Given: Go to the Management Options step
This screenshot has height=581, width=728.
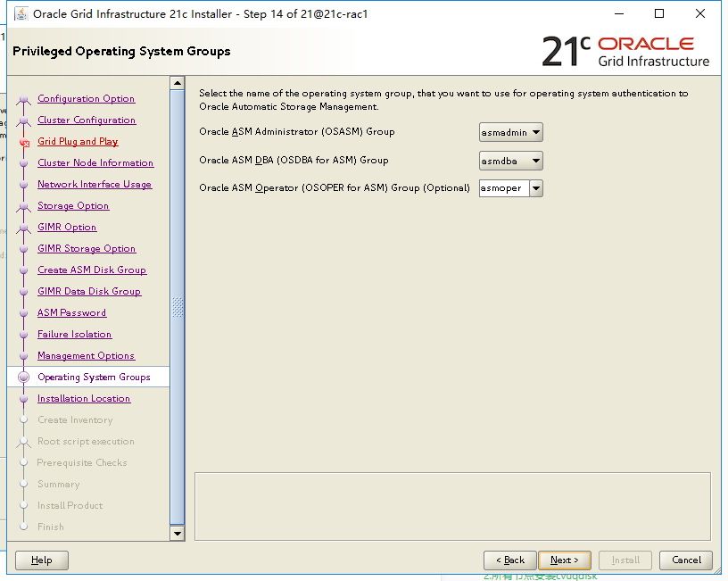Looking at the screenshot, I should pyautogui.click(x=87, y=355).
